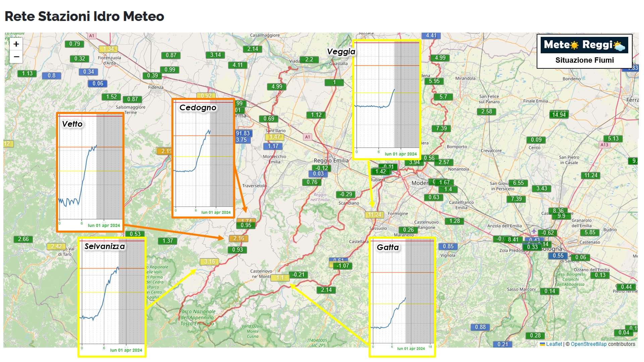Click the green 14.94 station marker
644x362 pixels.
559,115
